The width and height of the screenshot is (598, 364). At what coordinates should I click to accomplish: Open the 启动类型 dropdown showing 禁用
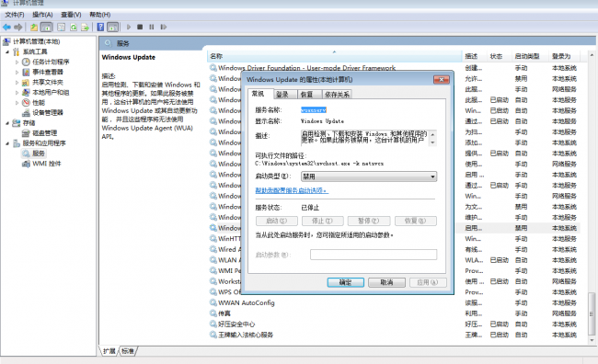pos(369,176)
